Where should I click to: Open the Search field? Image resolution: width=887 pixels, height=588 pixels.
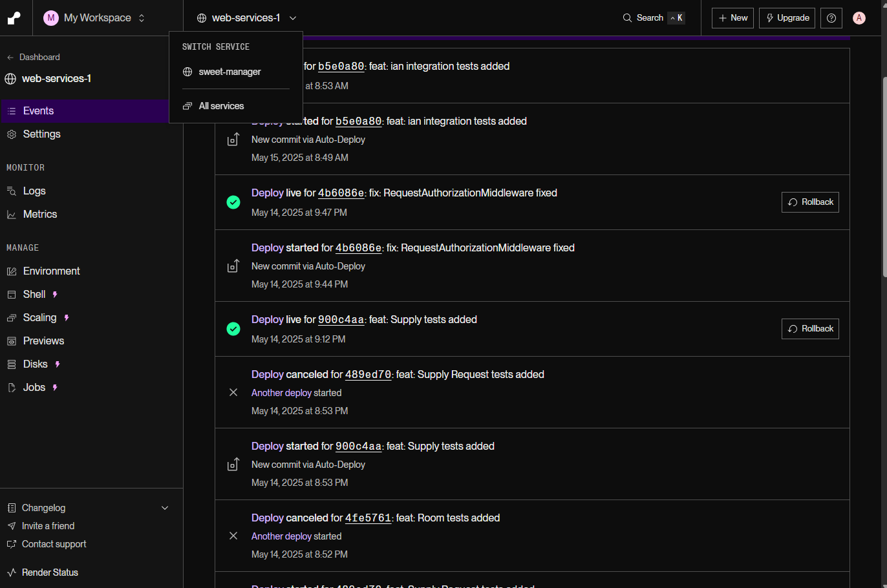click(x=653, y=18)
